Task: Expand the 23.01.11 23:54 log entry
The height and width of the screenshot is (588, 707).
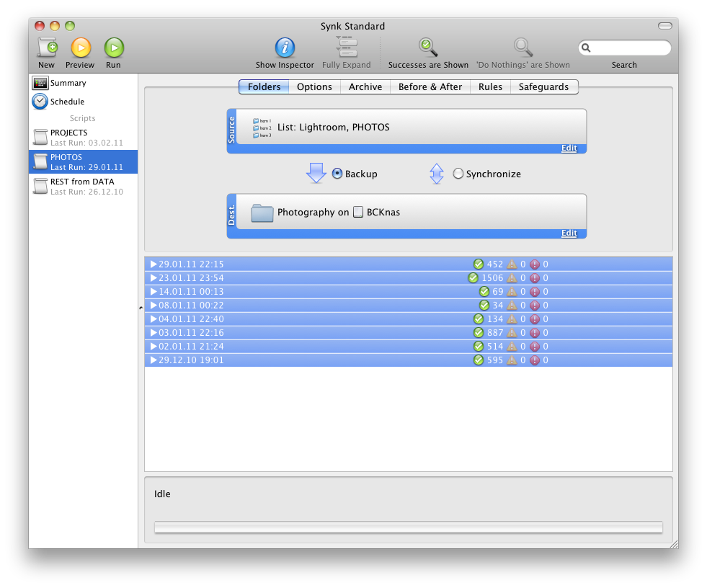Action: click(x=154, y=277)
